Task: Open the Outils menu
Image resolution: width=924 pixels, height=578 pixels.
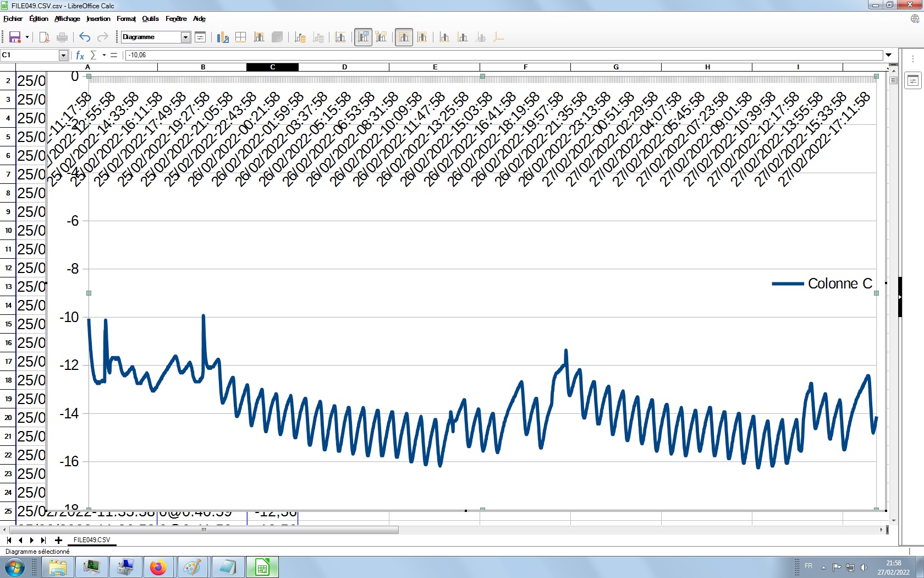Action: [150, 19]
